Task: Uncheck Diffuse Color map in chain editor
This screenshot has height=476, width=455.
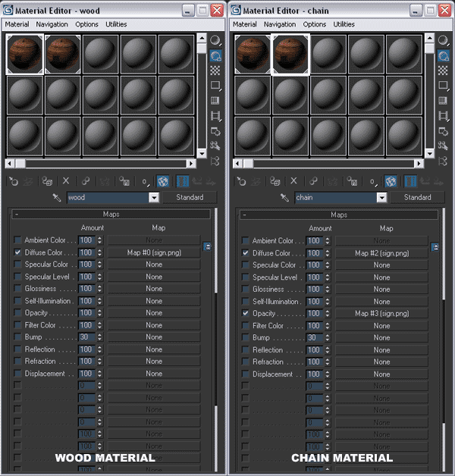Action: [x=246, y=253]
